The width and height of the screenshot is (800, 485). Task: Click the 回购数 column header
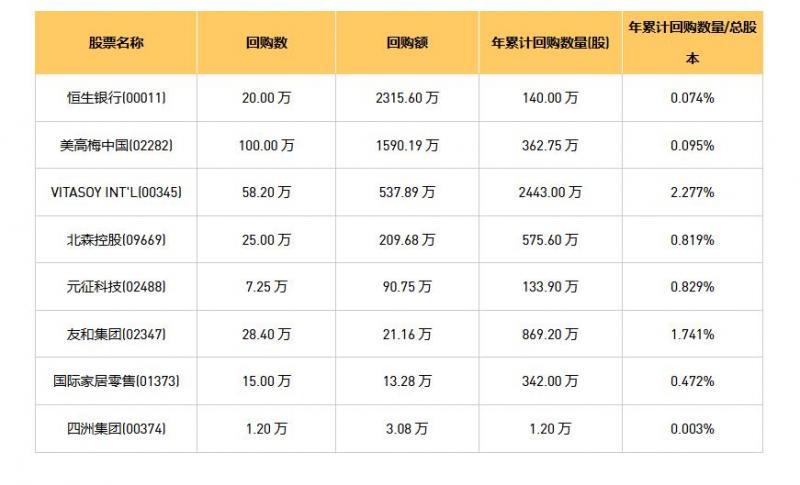point(267,44)
